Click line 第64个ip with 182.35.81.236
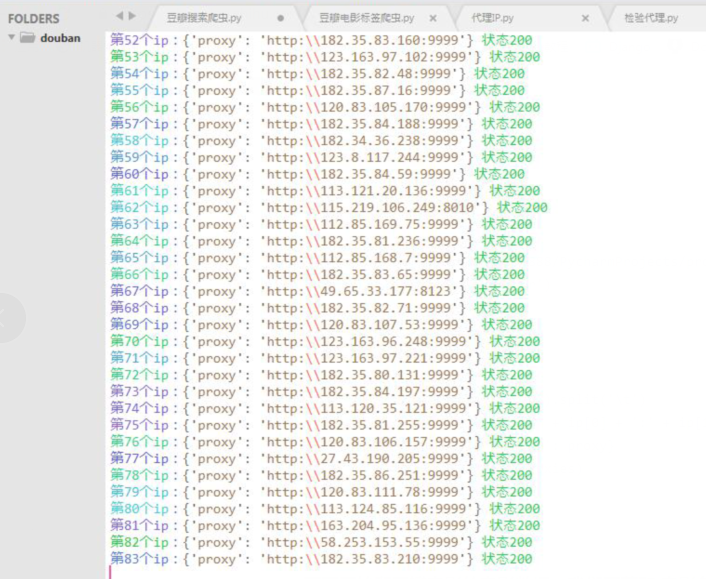The image size is (706, 579). 321,241
